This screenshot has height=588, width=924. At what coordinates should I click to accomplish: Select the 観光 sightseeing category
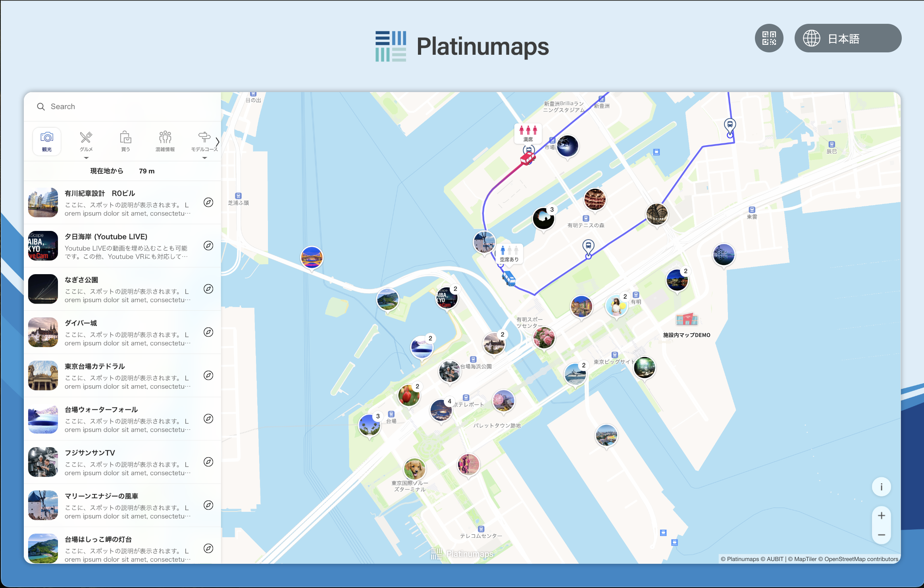(x=47, y=141)
